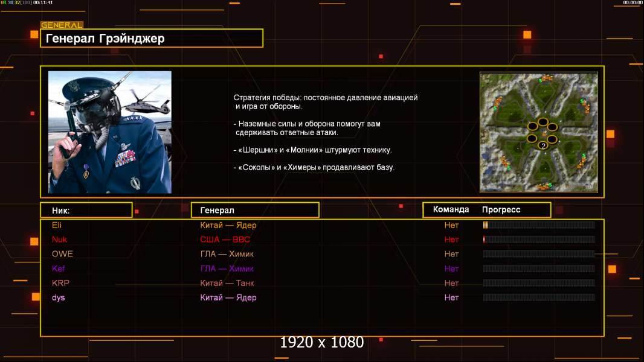Image resolution: width=644 pixels, height=362 pixels.
Task: Click Kef's loading progress bar
Action: coord(539,268)
